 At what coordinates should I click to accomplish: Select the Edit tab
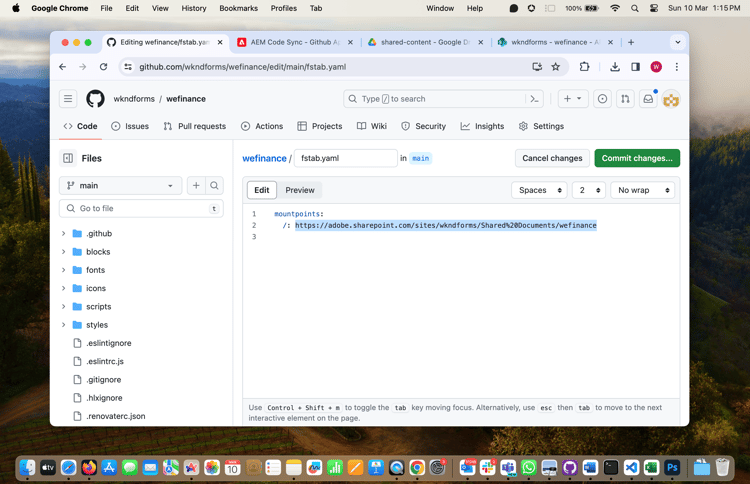coord(262,190)
